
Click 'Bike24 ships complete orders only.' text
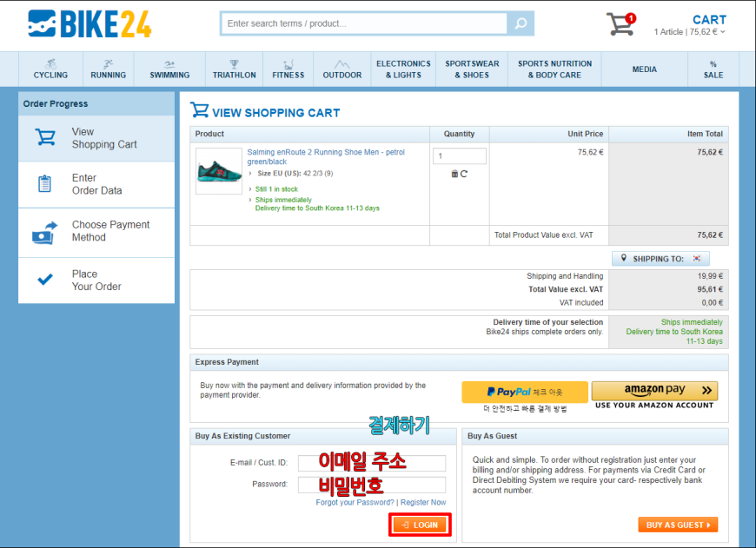click(x=544, y=332)
